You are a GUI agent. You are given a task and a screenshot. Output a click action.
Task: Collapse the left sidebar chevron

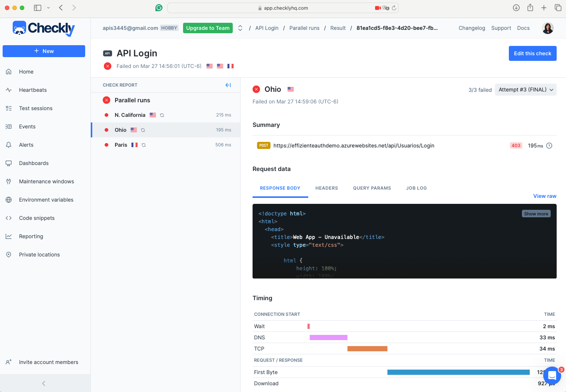(44, 383)
